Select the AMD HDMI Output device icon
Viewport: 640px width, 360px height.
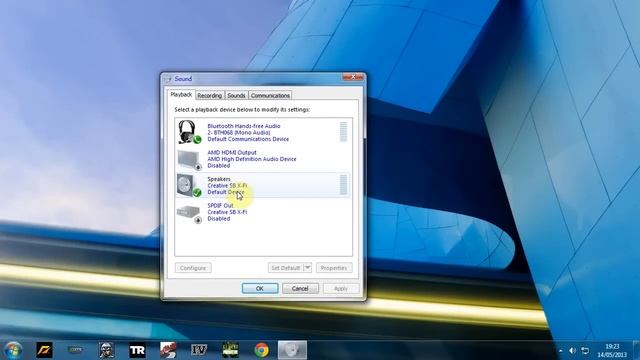click(189, 159)
